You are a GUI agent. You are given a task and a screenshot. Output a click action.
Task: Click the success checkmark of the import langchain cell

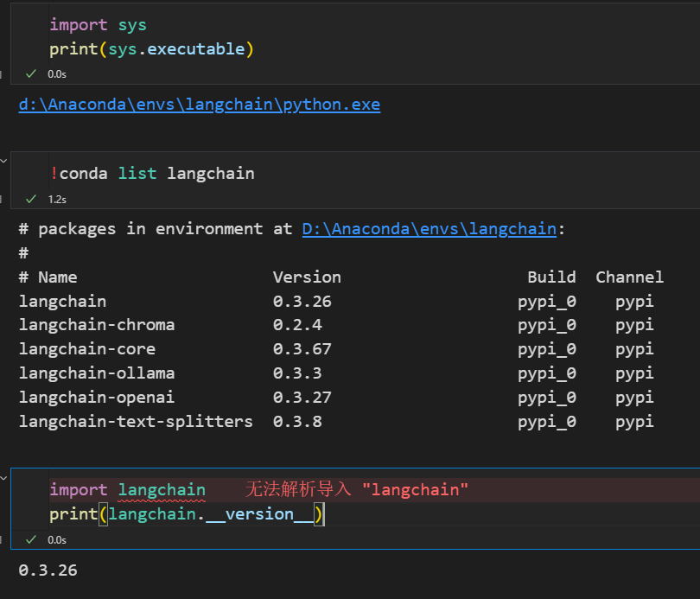(x=31, y=539)
